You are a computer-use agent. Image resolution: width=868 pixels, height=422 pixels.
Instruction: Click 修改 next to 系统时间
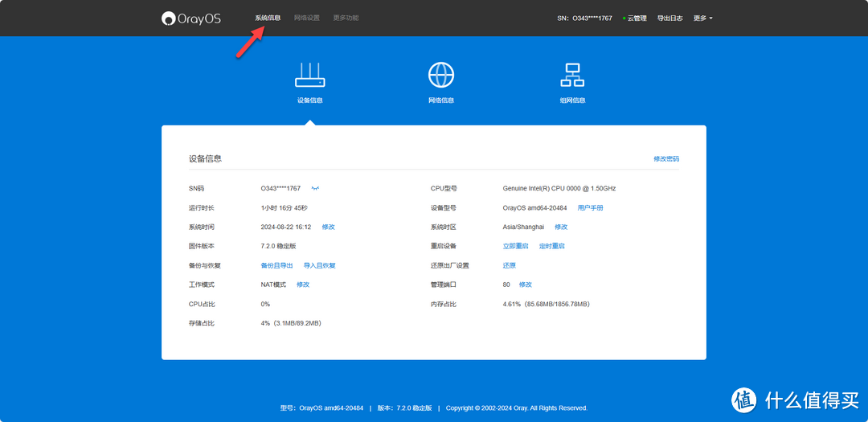coord(329,227)
